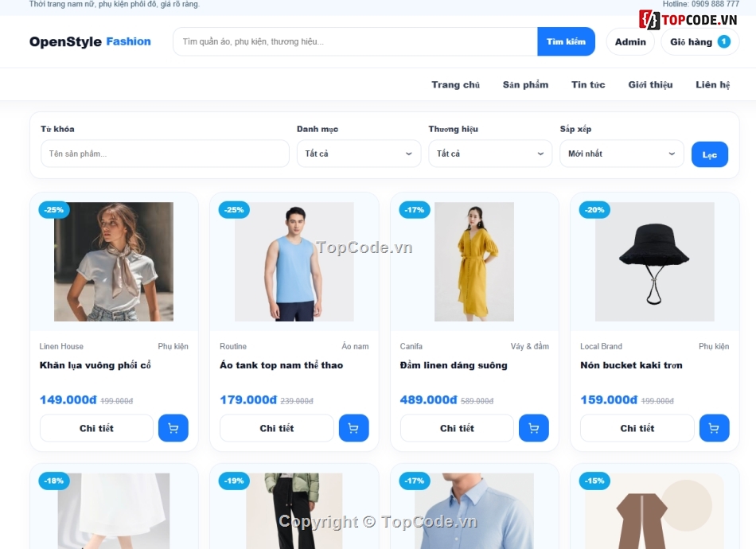Open the silk scarf product image
This screenshot has width=756, height=549.
pyautogui.click(x=114, y=262)
